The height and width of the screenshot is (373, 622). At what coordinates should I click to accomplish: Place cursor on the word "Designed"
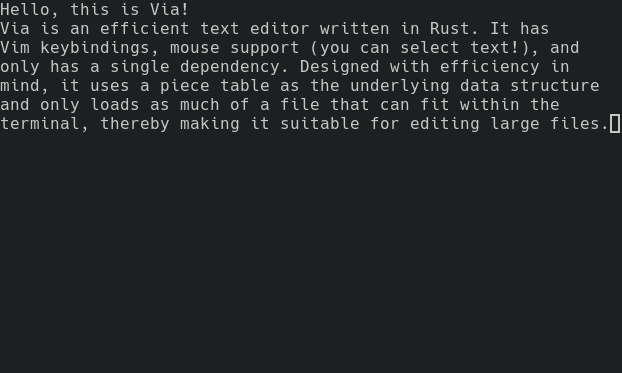[340, 67]
